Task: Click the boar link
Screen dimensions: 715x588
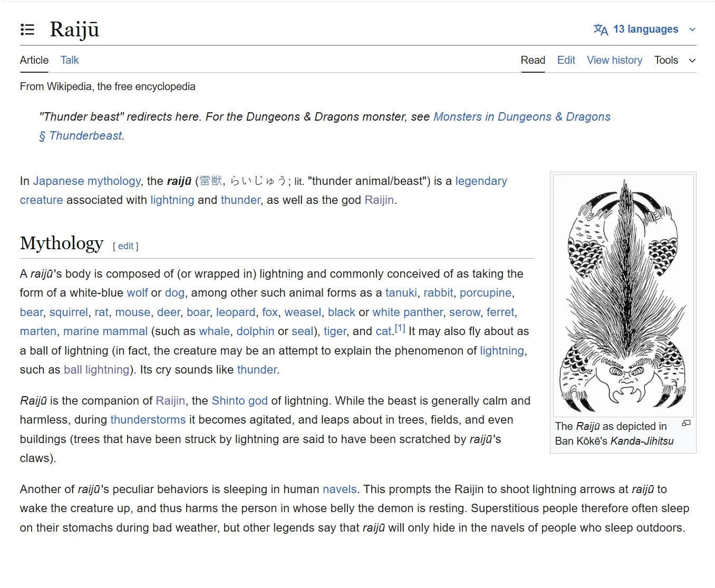Action: click(x=198, y=312)
